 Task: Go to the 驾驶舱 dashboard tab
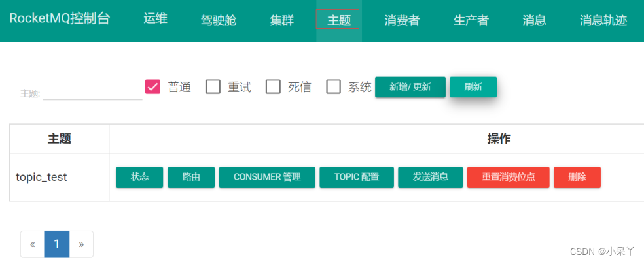(219, 20)
